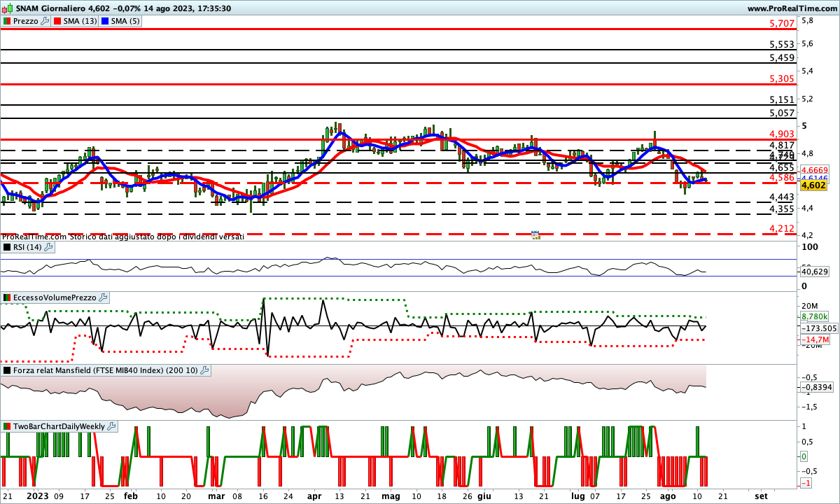
Task: Click the 100 tick on the RSI scale
Action: [x=810, y=247]
